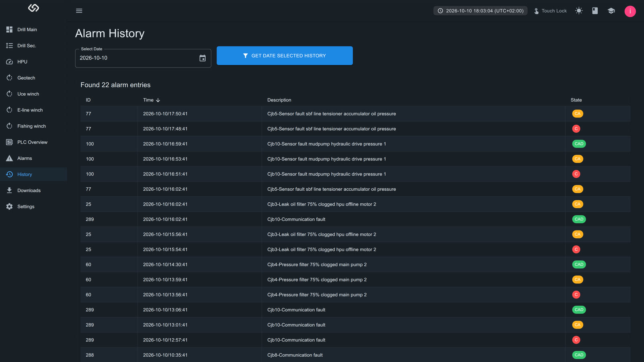Toggle the hamburger menu icon

point(79,11)
